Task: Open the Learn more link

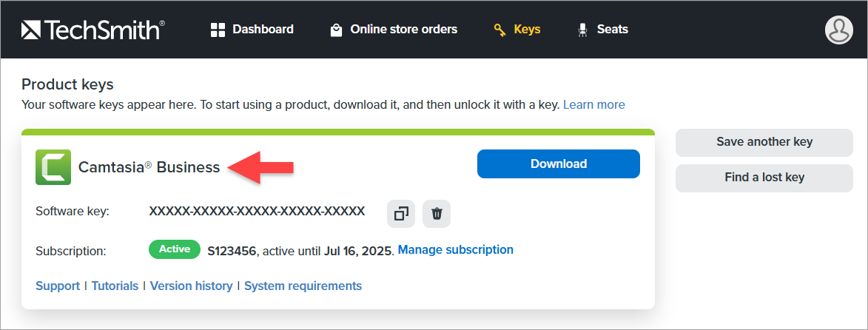Action: tap(593, 105)
